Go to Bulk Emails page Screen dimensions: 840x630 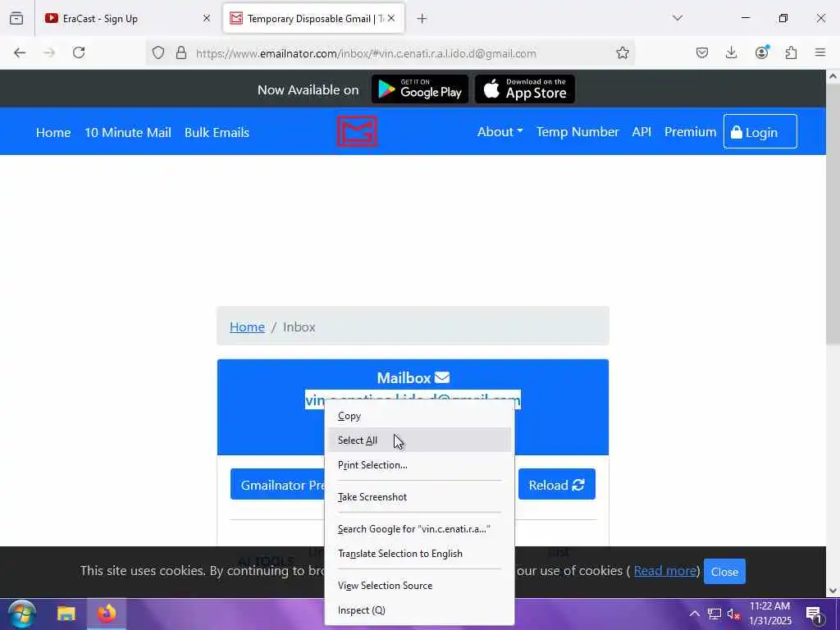[x=217, y=132]
